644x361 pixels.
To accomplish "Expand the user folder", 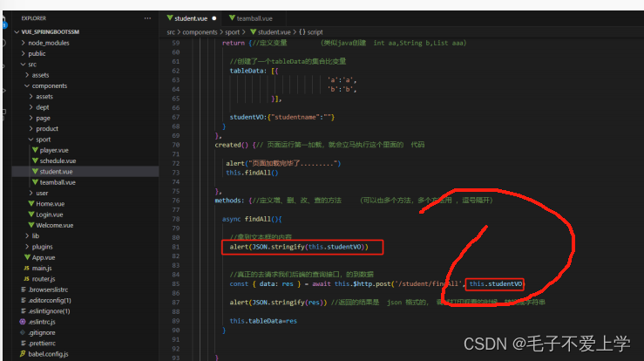I will click(x=42, y=193).
